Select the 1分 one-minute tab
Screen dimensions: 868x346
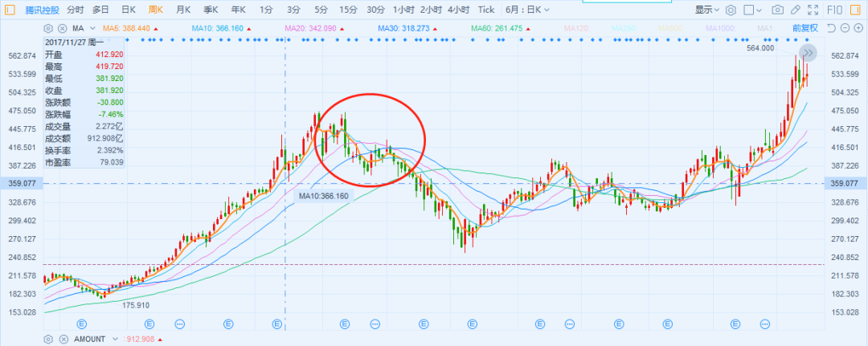click(x=266, y=10)
